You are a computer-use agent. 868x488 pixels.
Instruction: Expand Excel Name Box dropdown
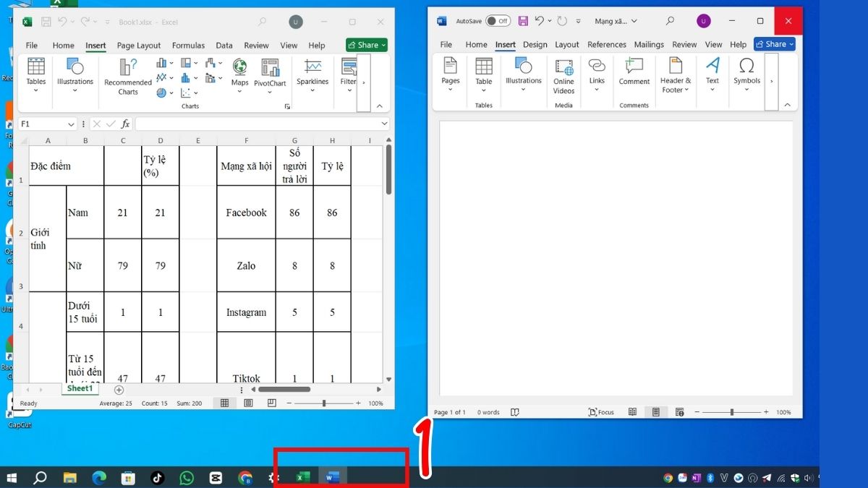pos(70,124)
